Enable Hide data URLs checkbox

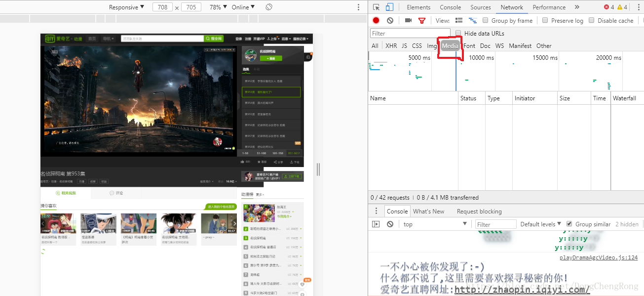[458, 34]
